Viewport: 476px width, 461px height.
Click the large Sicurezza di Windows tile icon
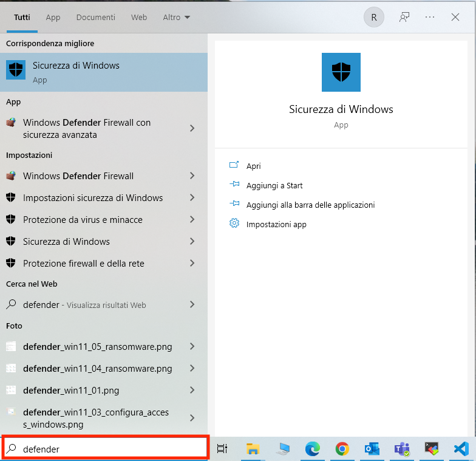coord(341,72)
